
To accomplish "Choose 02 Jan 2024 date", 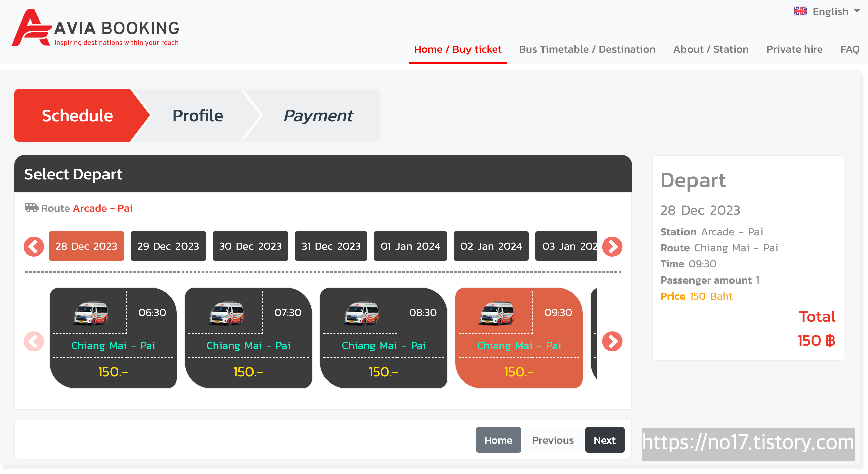I will (x=491, y=246).
